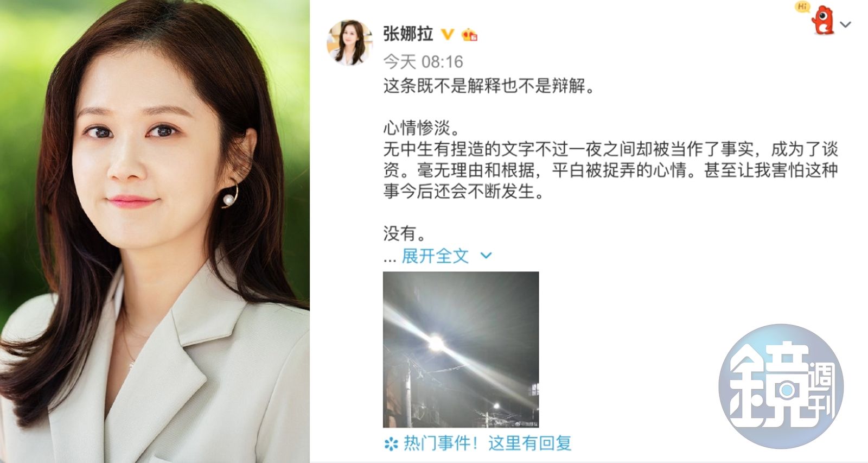Image resolution: width=868 pixels, height=463 pixels.
Task: Click the 今天 08:16 timestamp
Action: tap(423, 62)
